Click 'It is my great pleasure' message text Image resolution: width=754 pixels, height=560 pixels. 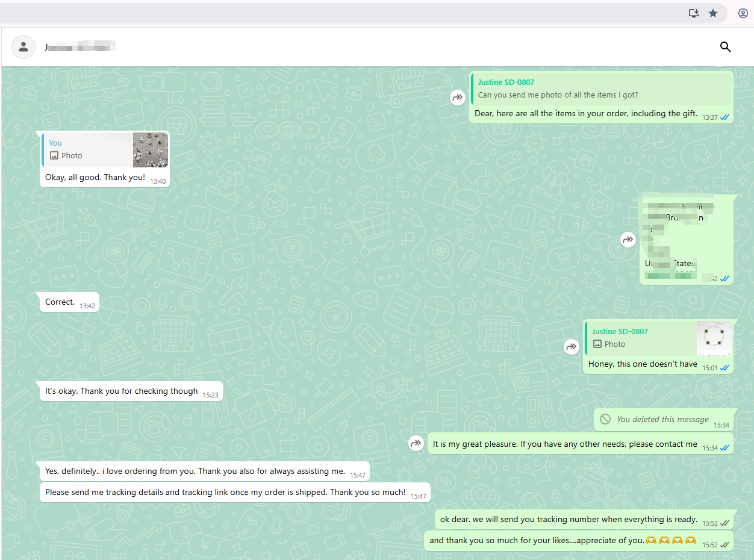pyautogui.click(x=565, y=444)
